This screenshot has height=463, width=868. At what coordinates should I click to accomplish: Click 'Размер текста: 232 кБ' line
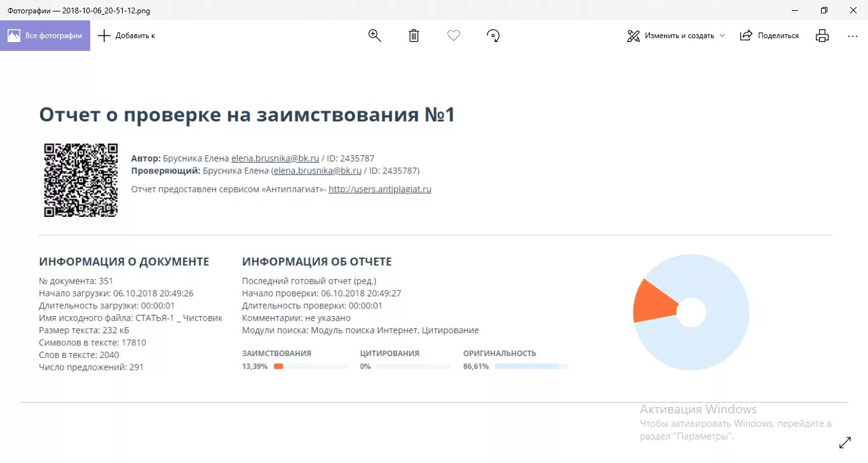point(84,330)
